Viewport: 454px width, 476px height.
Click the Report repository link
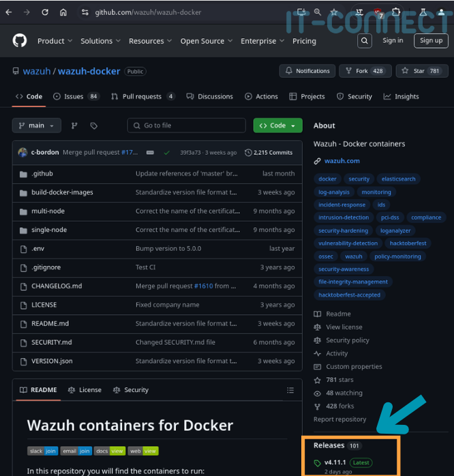pyautogui.click(x=340, y=419)
